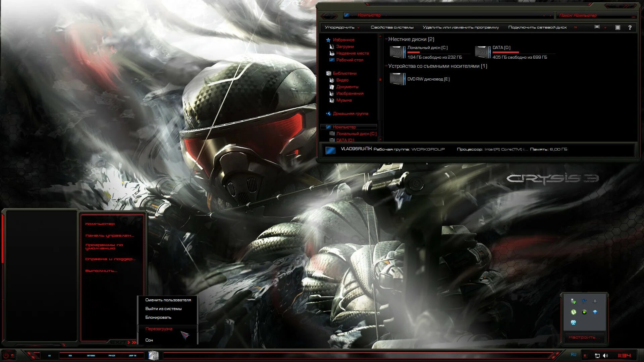Click Map network drive (Подключить сетевой диск)
The height and width of the screenshot is (362, 644).
point(537,27)
